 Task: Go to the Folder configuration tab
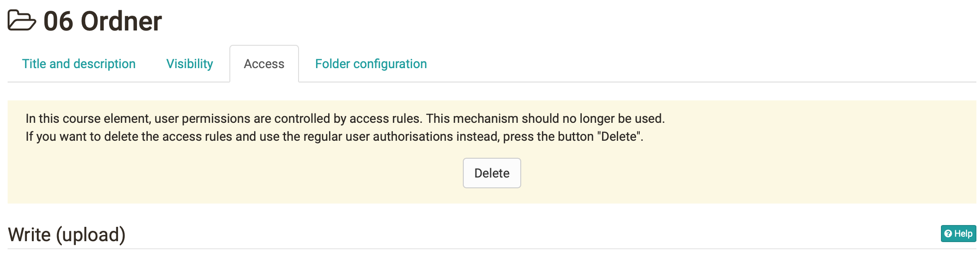[x=371, y=64]
